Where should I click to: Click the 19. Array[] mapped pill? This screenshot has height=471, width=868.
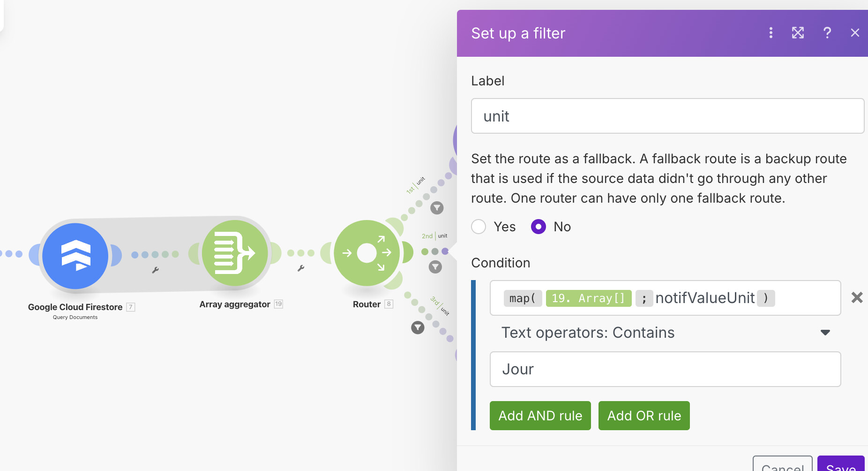pyautogui.click(x=589, y=298)
